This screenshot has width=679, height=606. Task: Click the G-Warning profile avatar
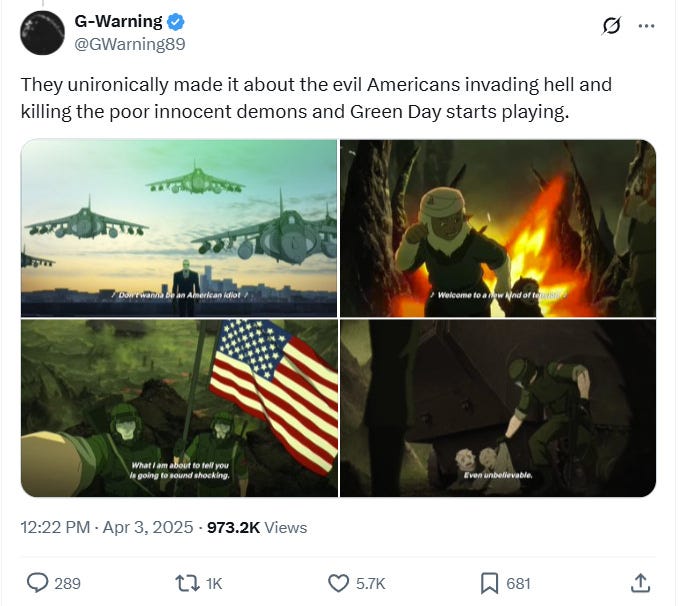pos(42,33)
